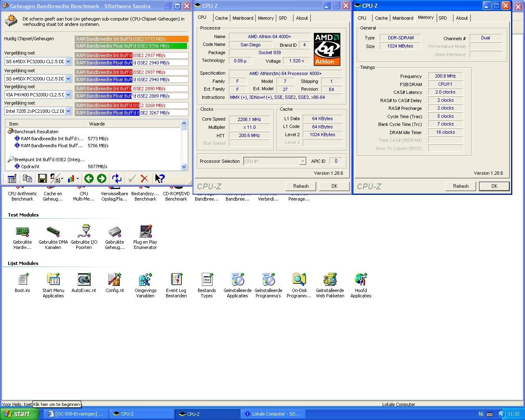Open the Geinstalleerde Web Pakketten module
This screenshot has width=525, height=420.
[330, 285]
